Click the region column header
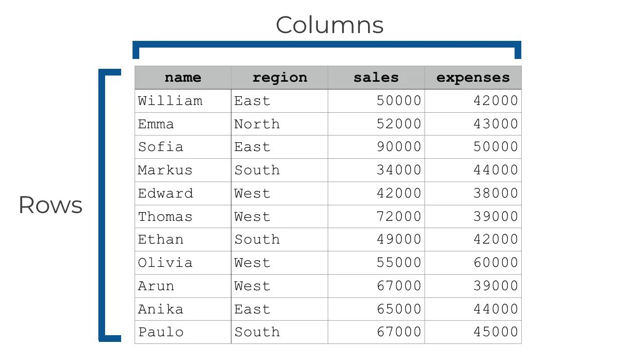The width and height of the screenshot is (644, 360). tap(280, 78)
